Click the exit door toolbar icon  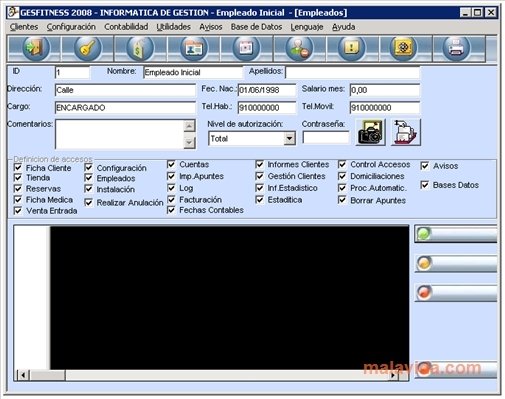point(36,49)
